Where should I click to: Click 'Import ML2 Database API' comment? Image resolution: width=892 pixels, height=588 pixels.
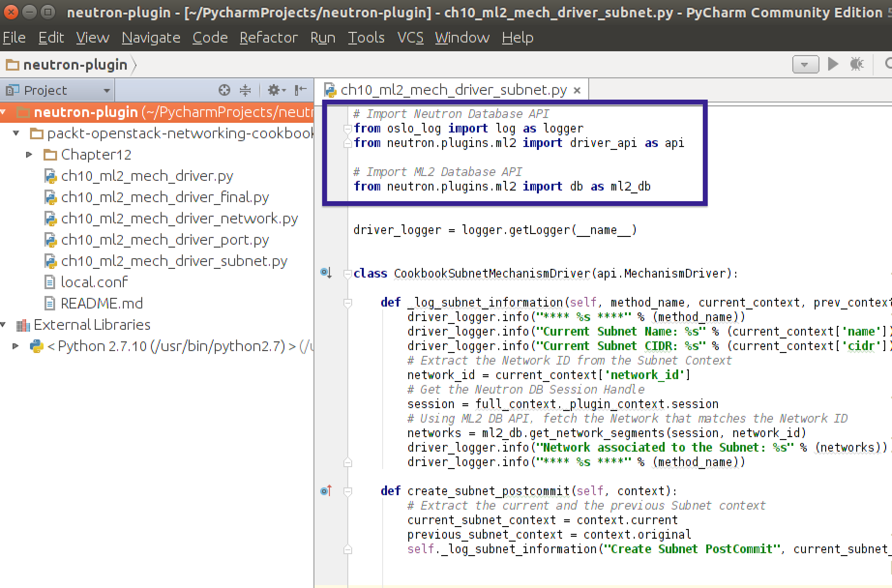pos(438,172)
